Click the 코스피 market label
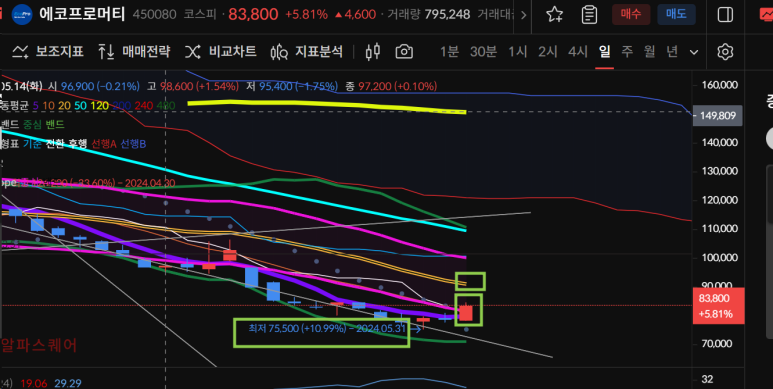The width and height of the screenshot is (773, 389). pyautogui.click(x=200, y=15)
